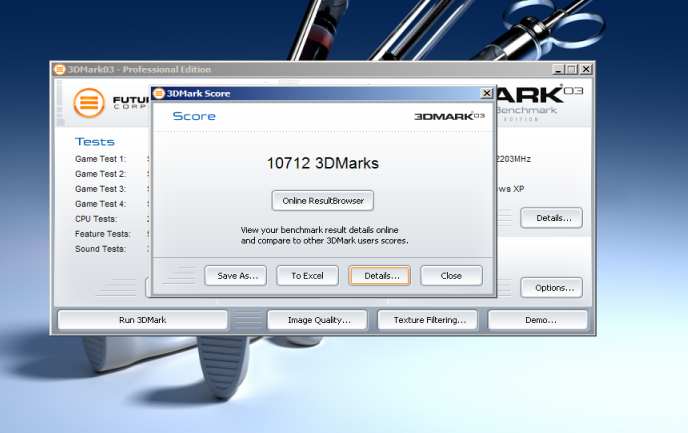Open Image Quality in main window

tap(317, 320)
